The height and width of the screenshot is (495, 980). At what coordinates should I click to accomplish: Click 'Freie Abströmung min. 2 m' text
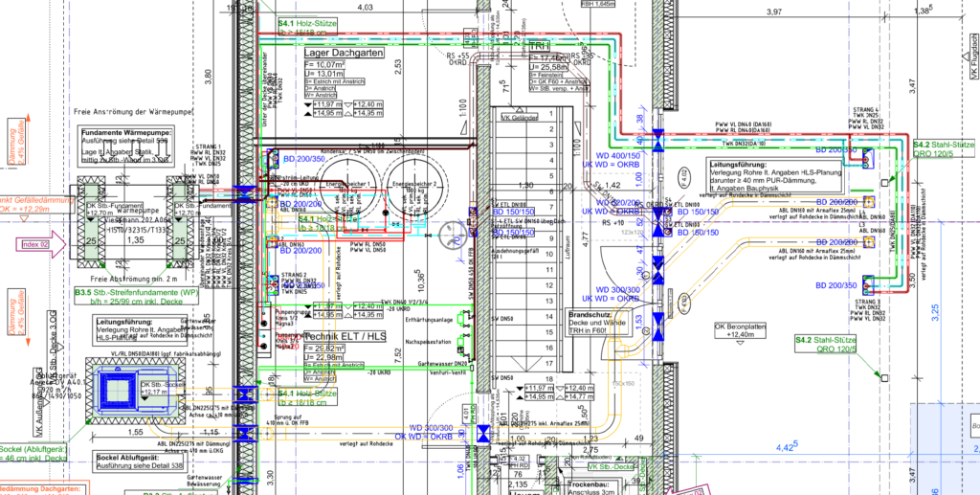click(x=134, y=279)
